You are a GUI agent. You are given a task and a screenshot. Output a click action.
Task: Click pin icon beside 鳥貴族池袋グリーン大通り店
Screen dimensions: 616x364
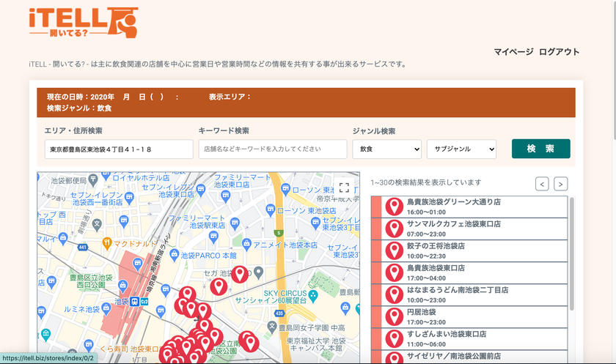pyautogui.click(x=394, y=207)
